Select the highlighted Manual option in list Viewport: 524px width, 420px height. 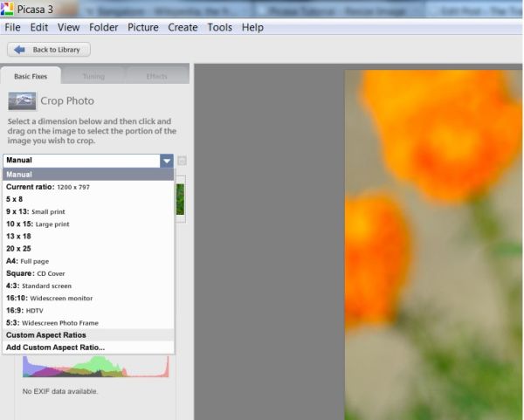(x=88, y=175)
